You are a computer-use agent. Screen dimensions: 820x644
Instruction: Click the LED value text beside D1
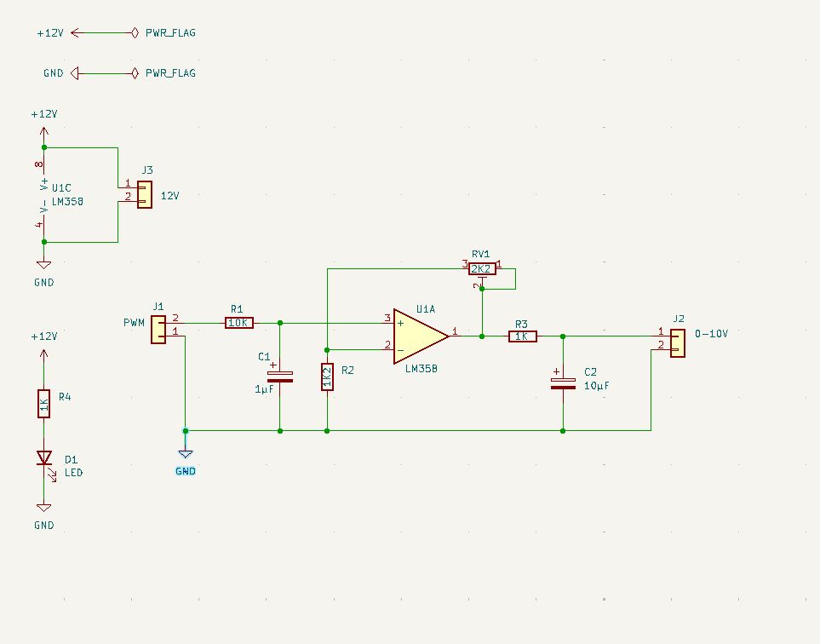(x=74, y=473)
